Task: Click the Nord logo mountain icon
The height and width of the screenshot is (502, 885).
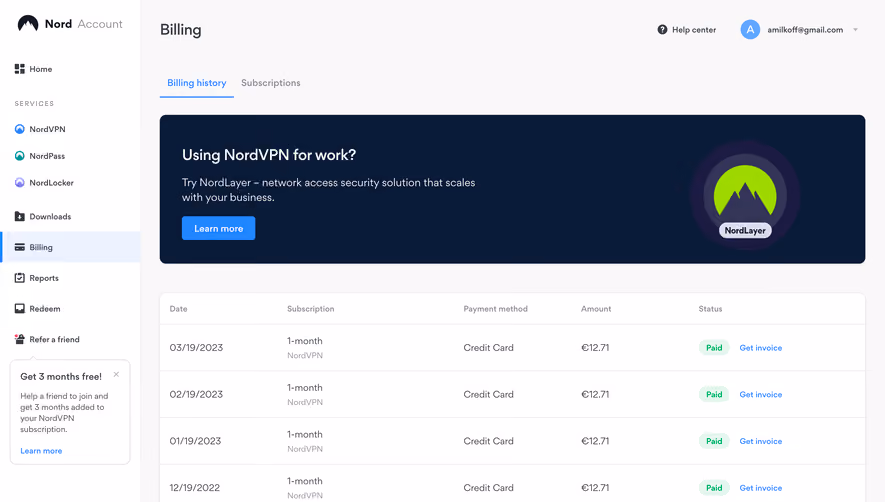Action: (x=28, y=23)
